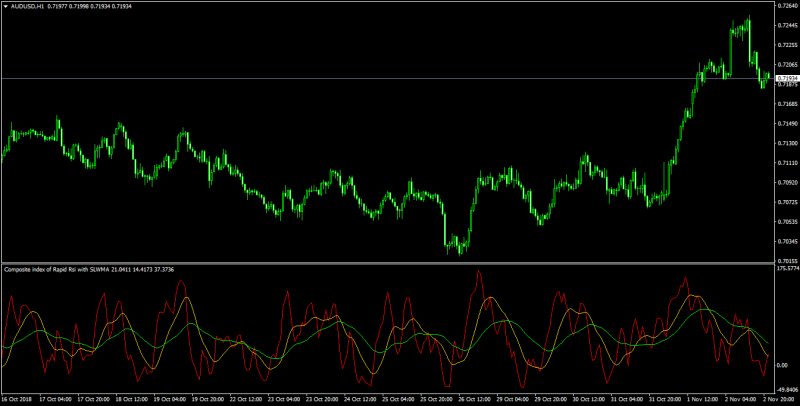Click the 18 Oct 12:00 time label
The image size is (800, 406).
click(132, 399)
